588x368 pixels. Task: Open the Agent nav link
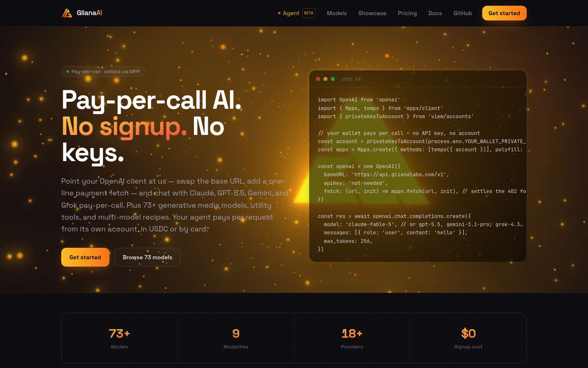click(x=291, y=13)
